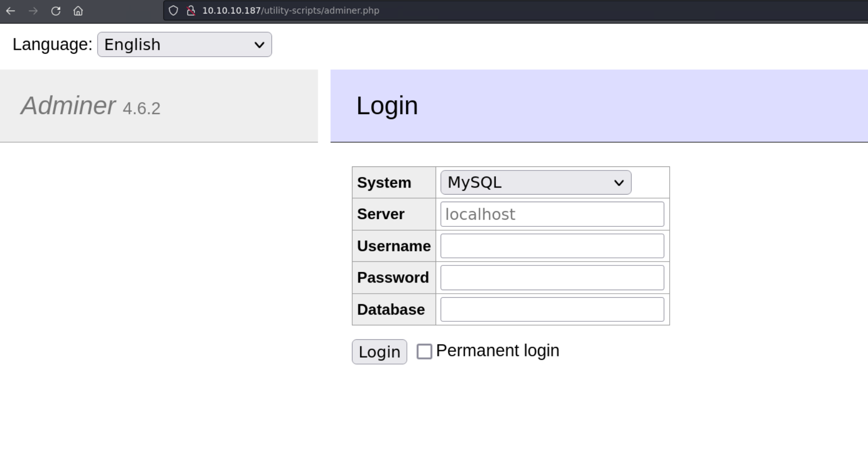This screenshot has width=868, height=453.
Task: Click the Password input field
Action: 552,278
